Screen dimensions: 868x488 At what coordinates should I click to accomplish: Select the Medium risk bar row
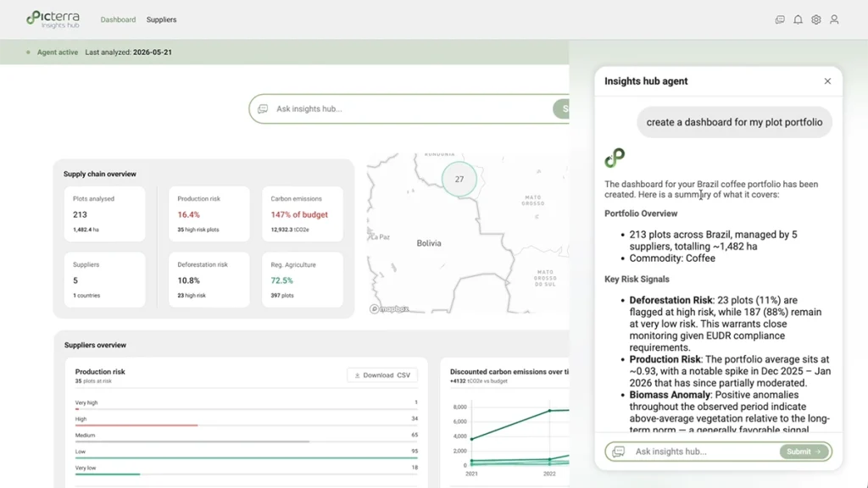click(x=247, y=437)
